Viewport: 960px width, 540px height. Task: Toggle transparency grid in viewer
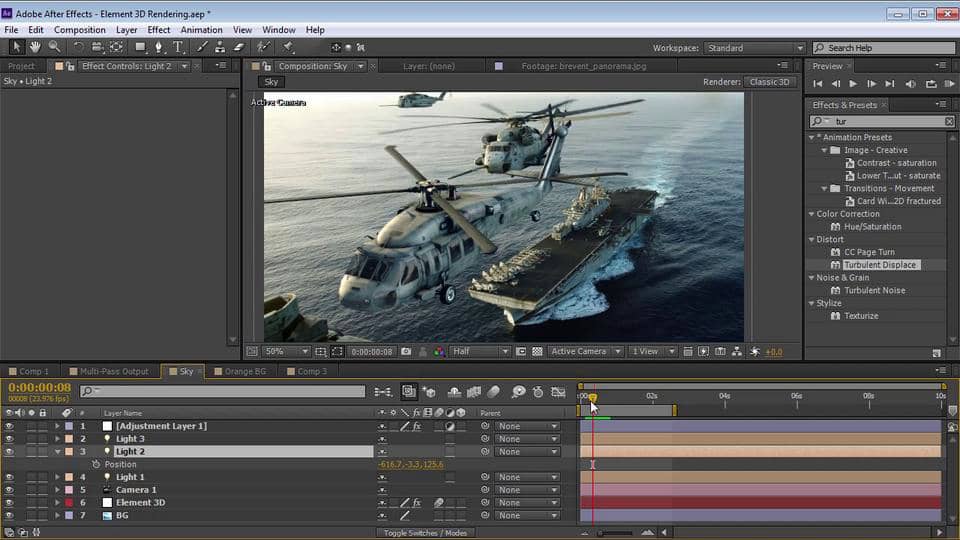(x=537, y=351)
